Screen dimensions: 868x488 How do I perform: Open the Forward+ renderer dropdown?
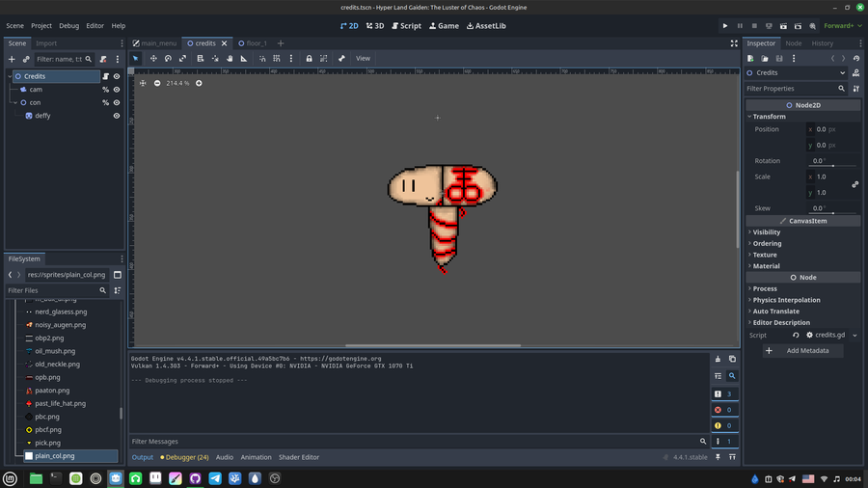843,25
